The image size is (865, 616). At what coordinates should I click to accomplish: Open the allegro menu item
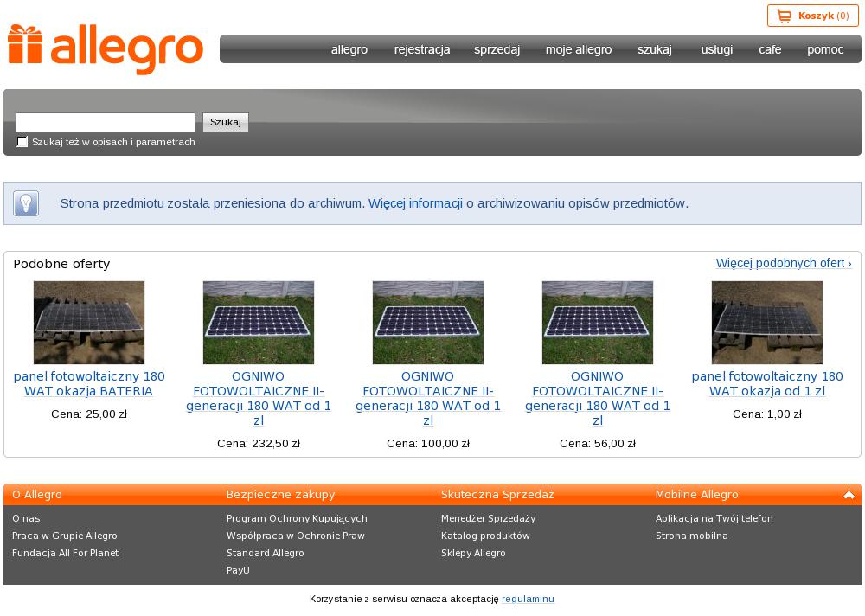[349, 49]
